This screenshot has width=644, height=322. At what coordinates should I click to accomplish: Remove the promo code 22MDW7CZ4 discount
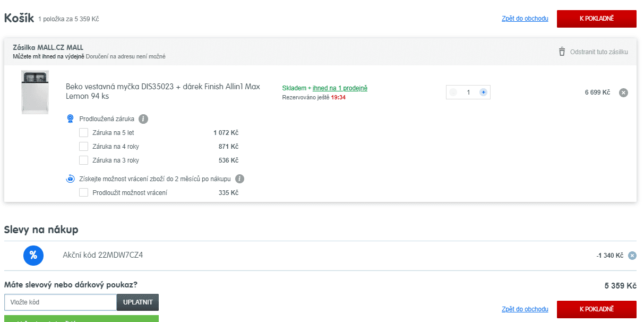coord(632,256)
